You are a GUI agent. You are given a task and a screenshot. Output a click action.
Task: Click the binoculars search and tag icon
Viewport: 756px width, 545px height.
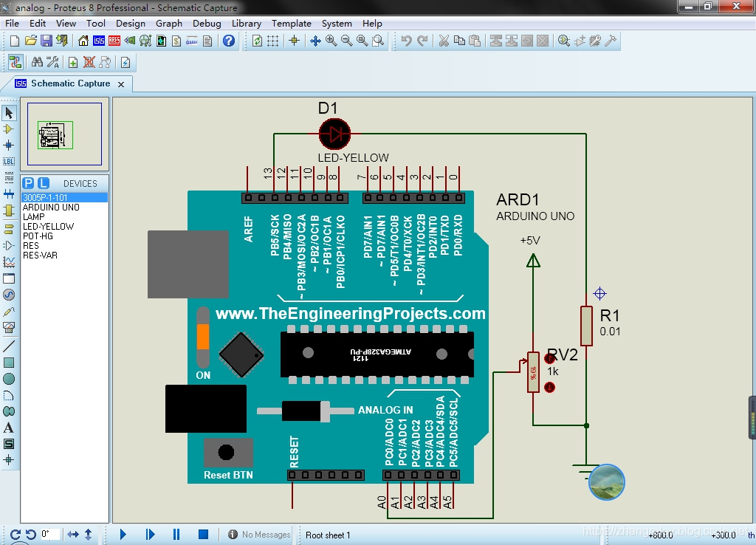pyautogui.click(x=37, y=62)
